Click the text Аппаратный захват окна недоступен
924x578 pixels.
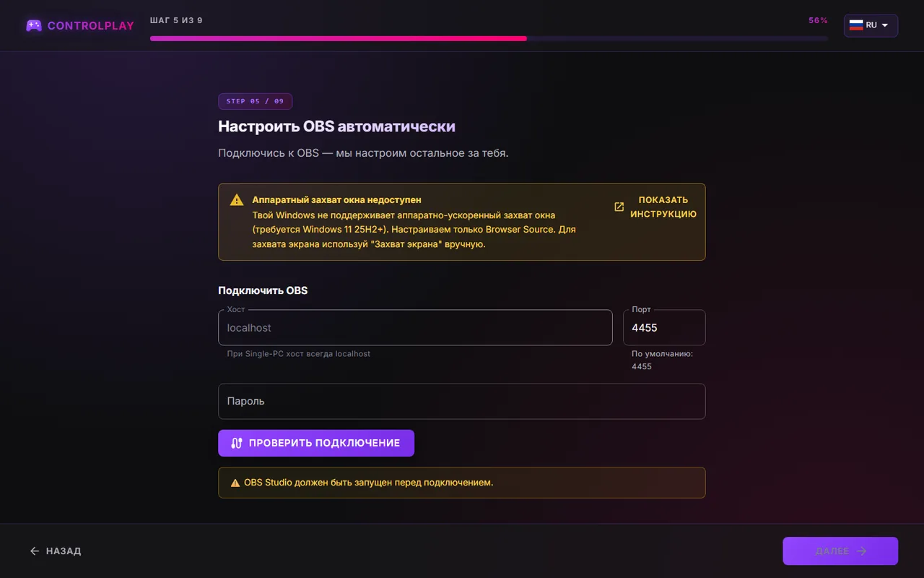pyautogui.click(x=336, y=199)
